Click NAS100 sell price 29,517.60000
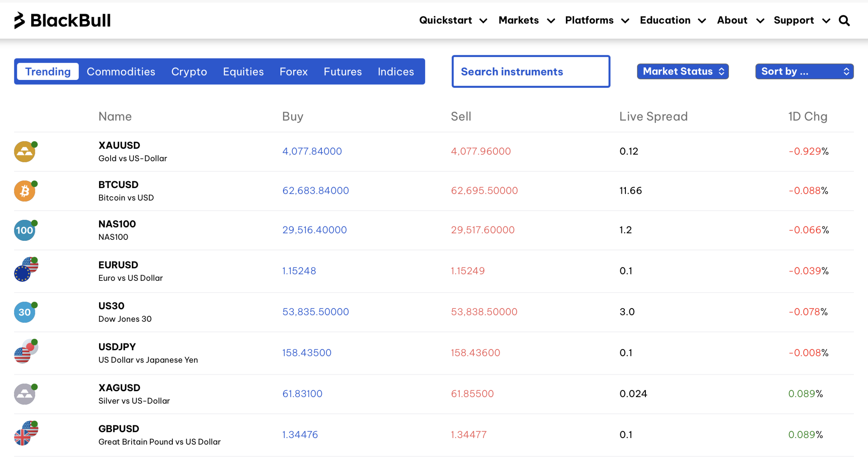The height and width of the screenshot is (459, 868). pyautogui.click(x=482, y=230)
